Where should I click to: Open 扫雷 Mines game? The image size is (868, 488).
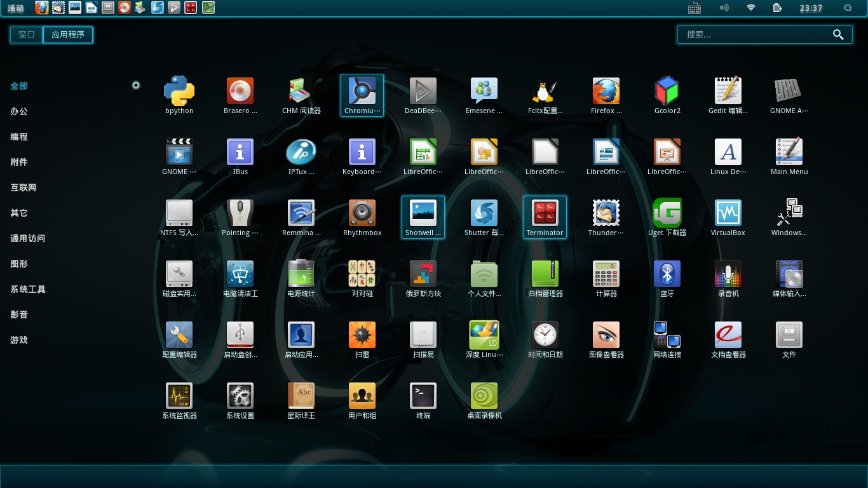pos(362,340)
